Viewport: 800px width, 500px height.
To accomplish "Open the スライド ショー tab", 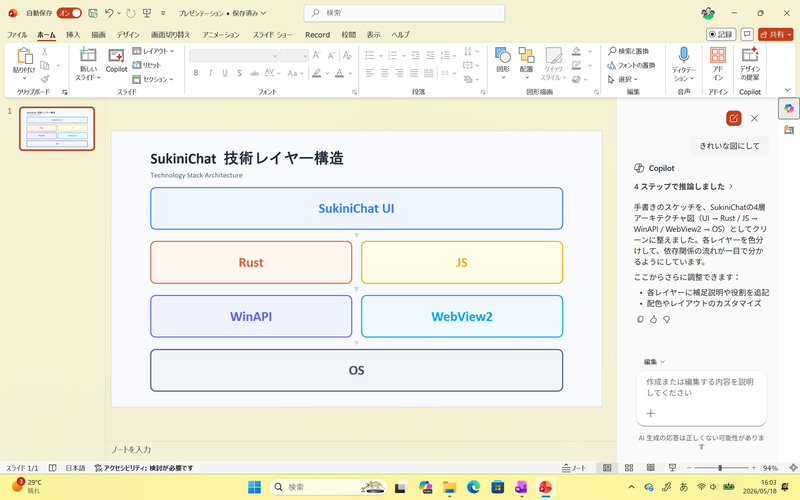I will point(272,35).
